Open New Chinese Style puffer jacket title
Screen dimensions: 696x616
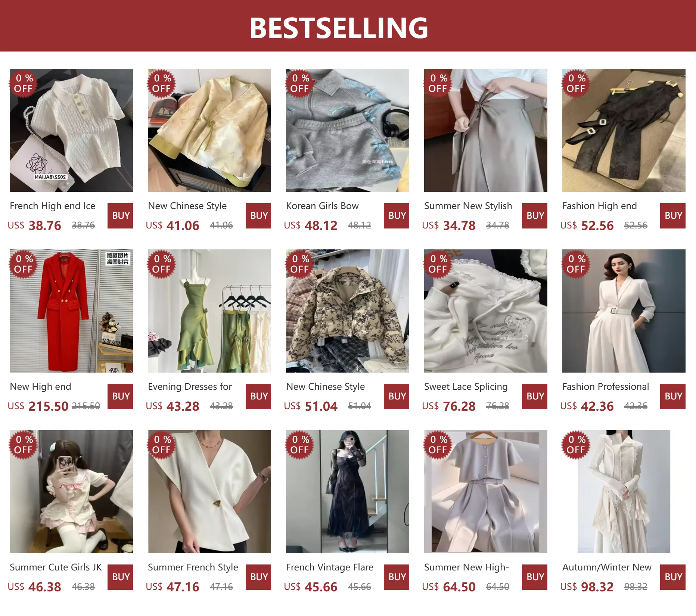[x=326, y=386]
